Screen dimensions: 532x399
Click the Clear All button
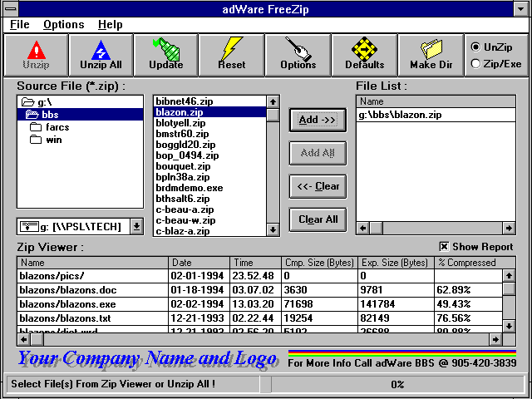coord(318,219)
